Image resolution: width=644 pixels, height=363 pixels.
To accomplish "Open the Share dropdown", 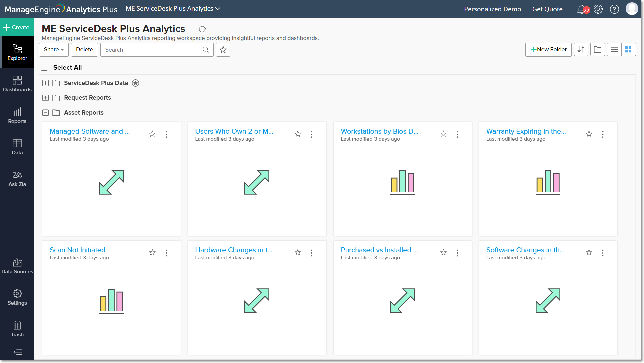I will tap(54, 50).
